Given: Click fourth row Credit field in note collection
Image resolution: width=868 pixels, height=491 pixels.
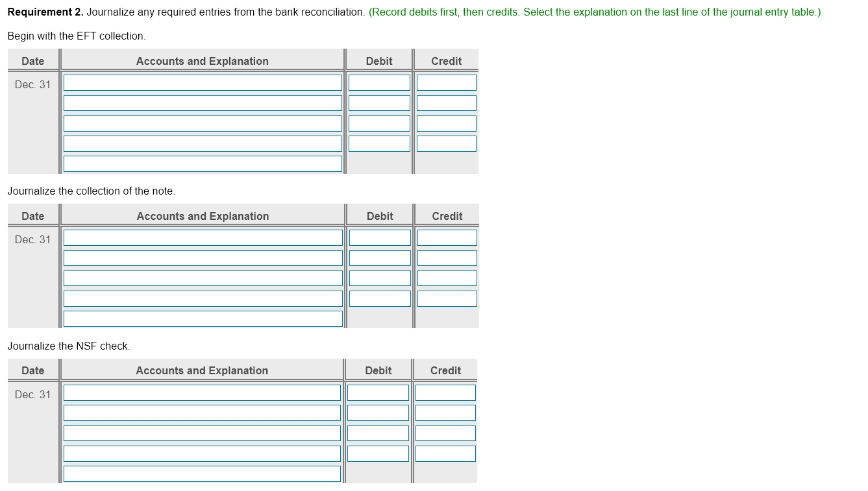Looking at the screenshot, I should [447, 298].
